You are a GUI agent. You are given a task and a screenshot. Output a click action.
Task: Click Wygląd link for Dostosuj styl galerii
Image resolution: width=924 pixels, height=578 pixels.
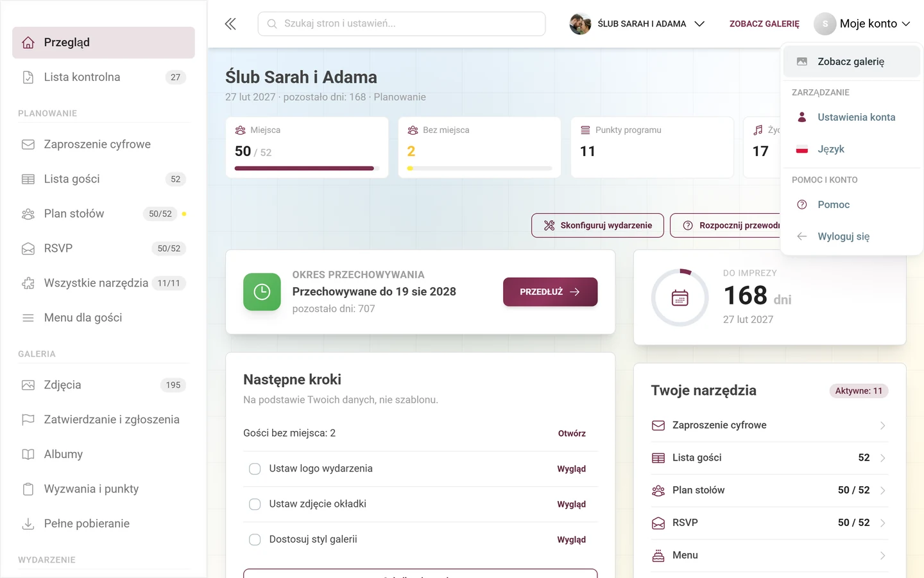[572, 539]
